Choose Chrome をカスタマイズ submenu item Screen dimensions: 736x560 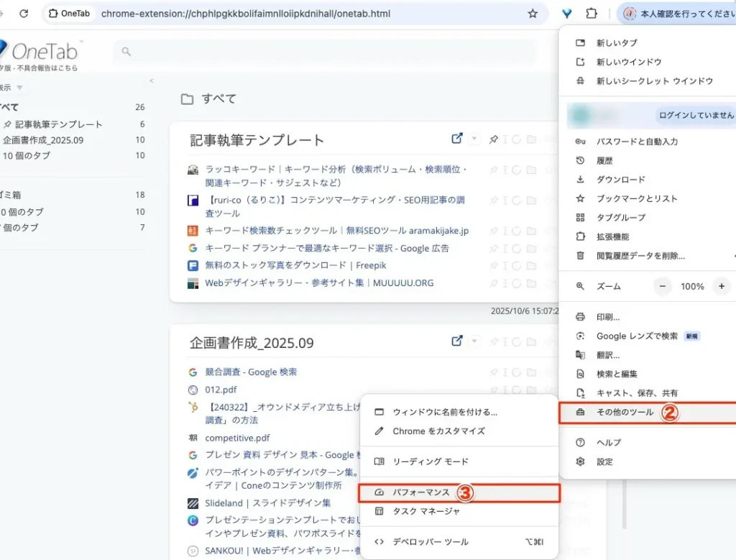pyautogui.click(x=459, y=431)
